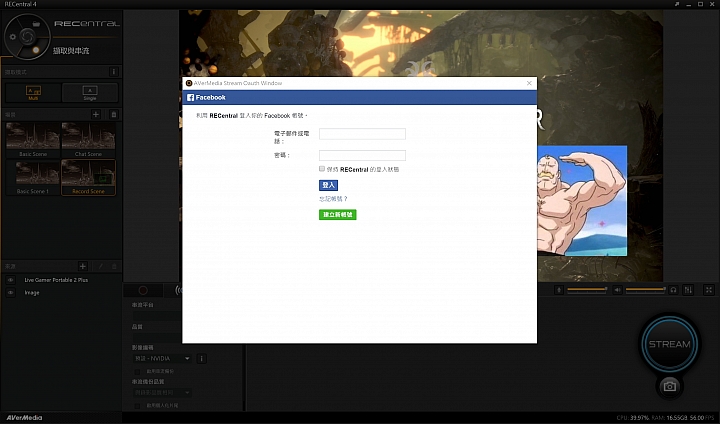Toggle visibility of the Image source

(11, 293)
